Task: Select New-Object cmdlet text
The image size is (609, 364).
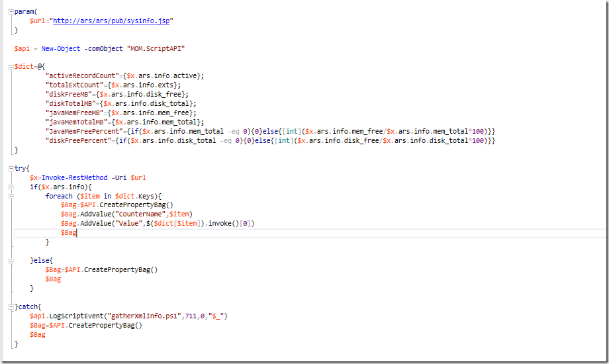Action: [x=61, y=48]
